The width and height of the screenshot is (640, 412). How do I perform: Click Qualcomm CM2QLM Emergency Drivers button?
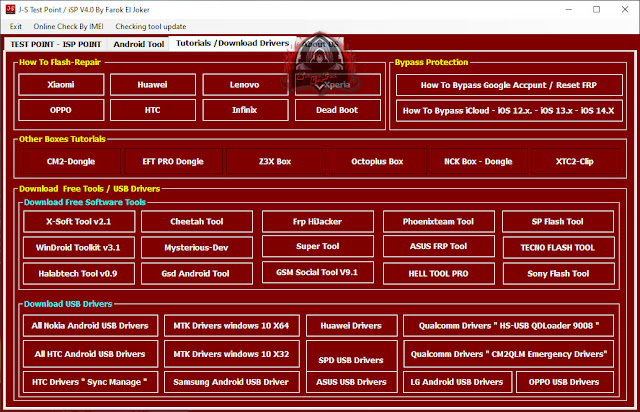pyautogui.click(x=509, y=354)
